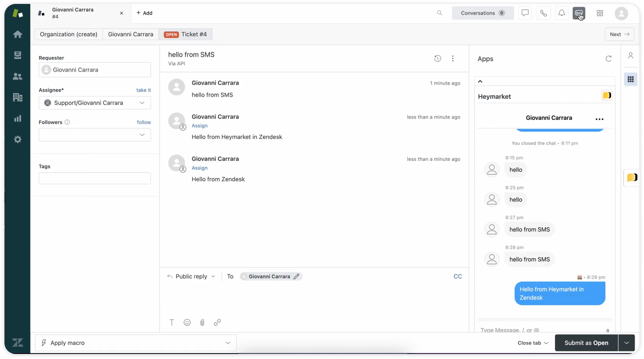Click the Tags input field
Image resolution: width=644 pixels, height=359 pixels.
95,178
